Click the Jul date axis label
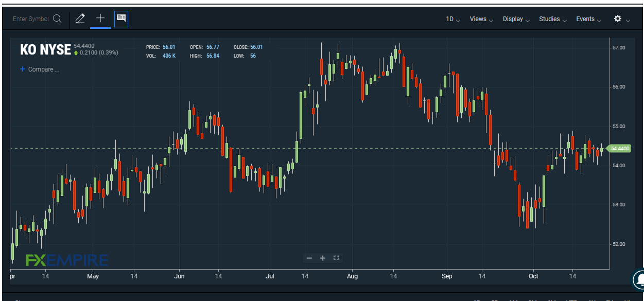This screenshot has height=301, width=644. 269,277
